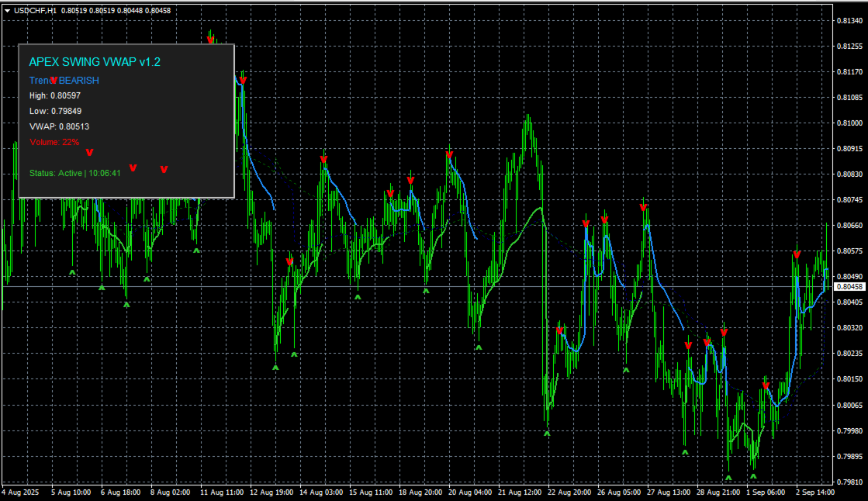This screenshot has height=501, width=868.
Task: Click the 0.81085 price scale label
Action: 849,98
